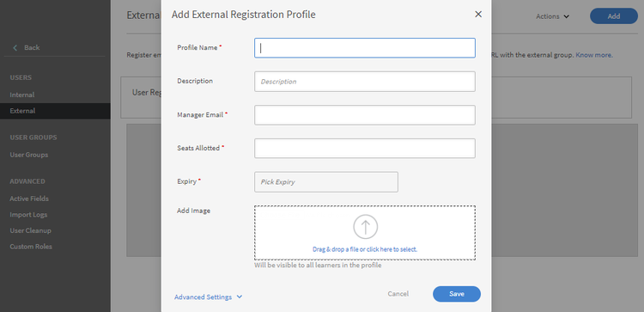Close the Add External Registration Profile dialog
Viewport: 644px width, 312px height.
pos(478,14)
